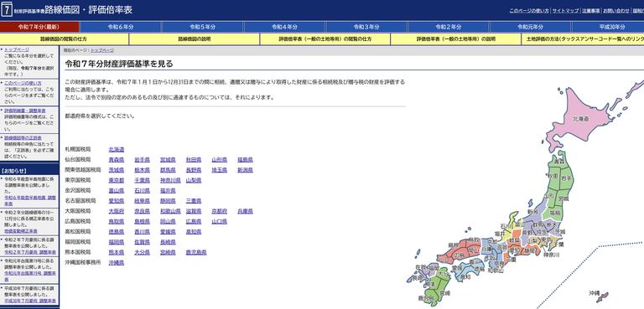Open 評価明細書・調整率表 sidebar link
The image size is (644, 309).
[24, 111]
